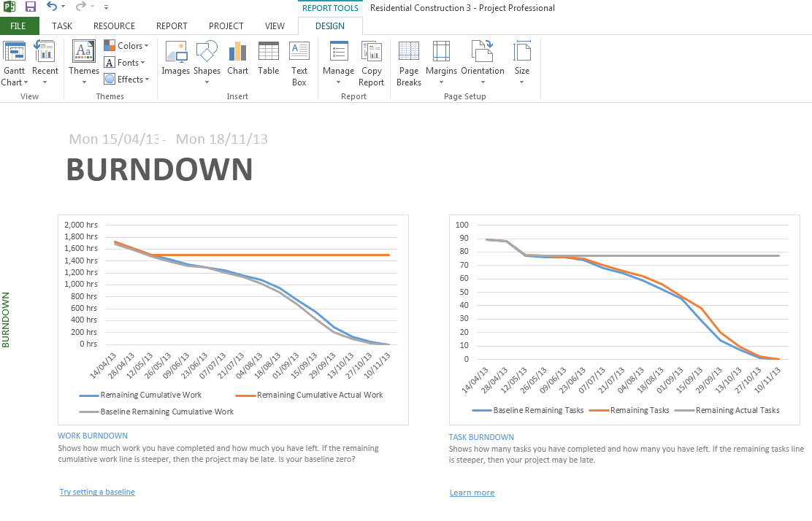Open the theme Fonts dropdown
The height and width of the screenshot is (521, 812).
click(124, 63)
